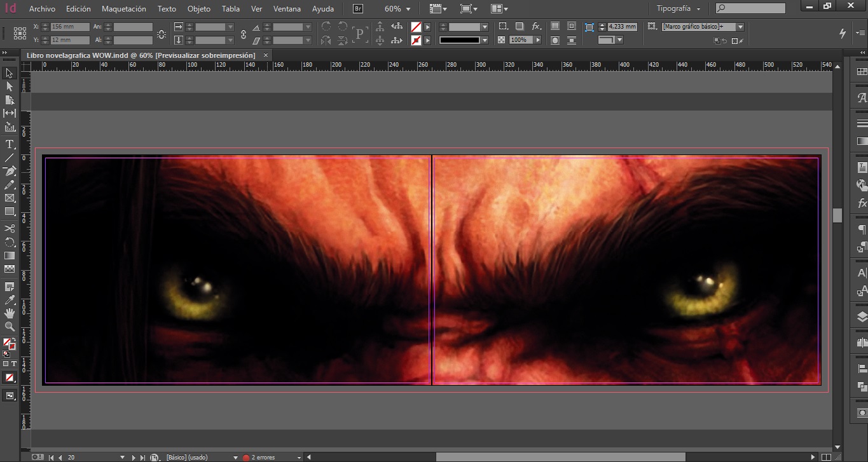
Task: Swap fill and stroke arrow
Action: 14,341
